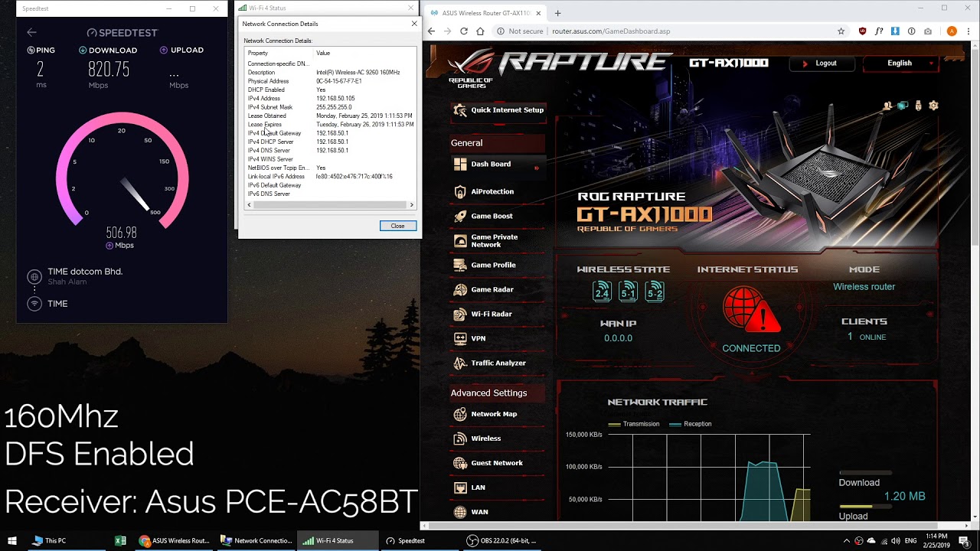This screenshot has height=551, width=980.
Task: Open the router gear settings icon
Action: click(x=933, y=106)
